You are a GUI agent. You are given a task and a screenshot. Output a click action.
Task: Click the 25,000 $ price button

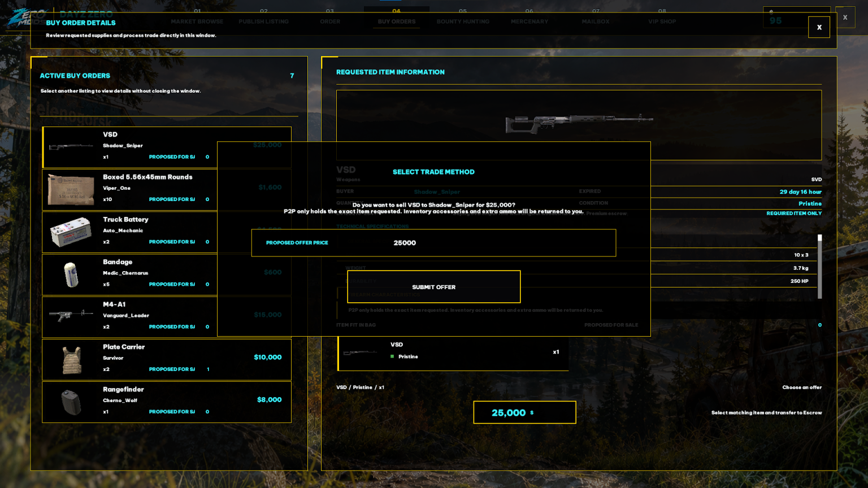[524, 412]
